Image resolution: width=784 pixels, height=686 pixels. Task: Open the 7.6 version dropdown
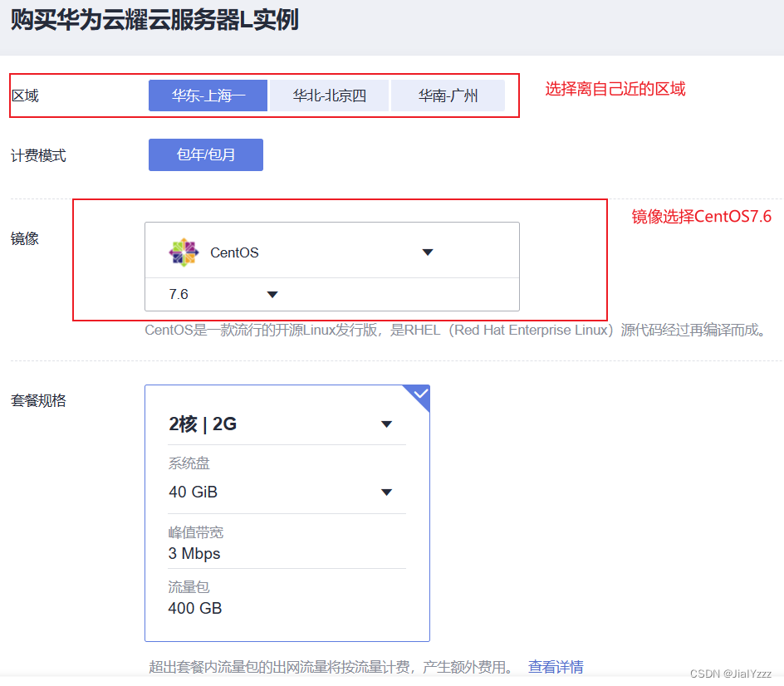click(x=223, y=294)
